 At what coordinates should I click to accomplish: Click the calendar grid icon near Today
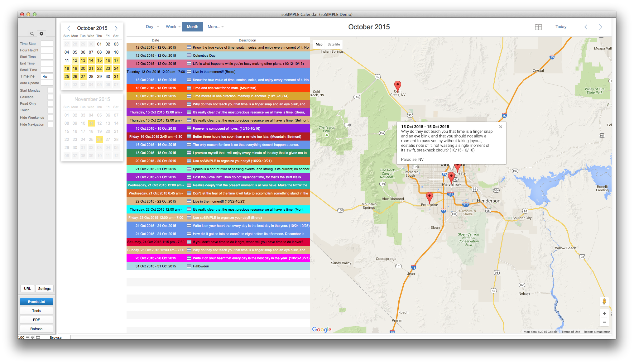pos(538,27)
